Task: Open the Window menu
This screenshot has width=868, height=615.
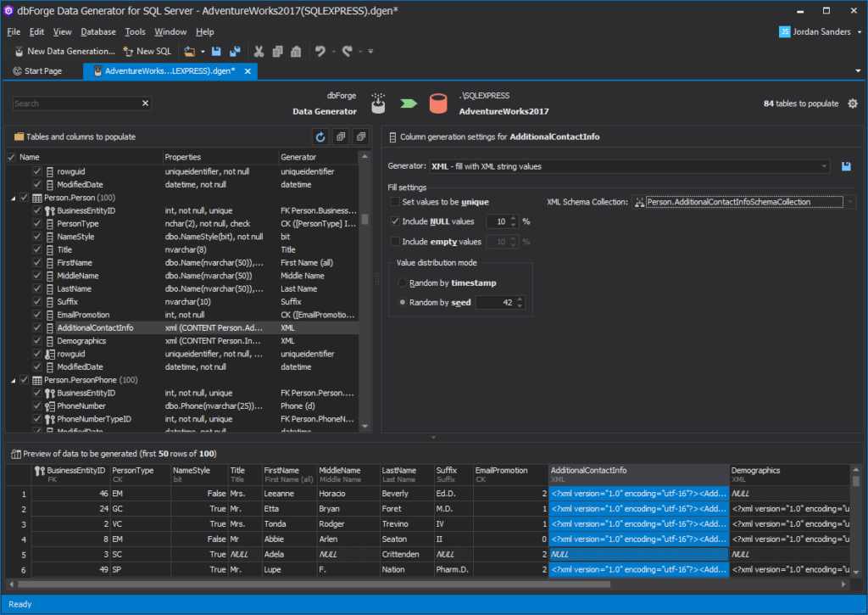Action: 170,31
